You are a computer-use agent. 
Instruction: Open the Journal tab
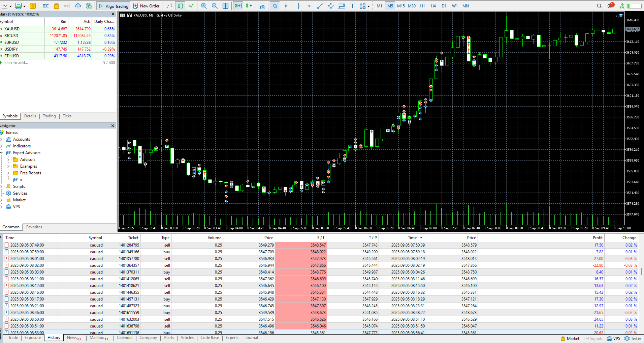tap(251, 338)
